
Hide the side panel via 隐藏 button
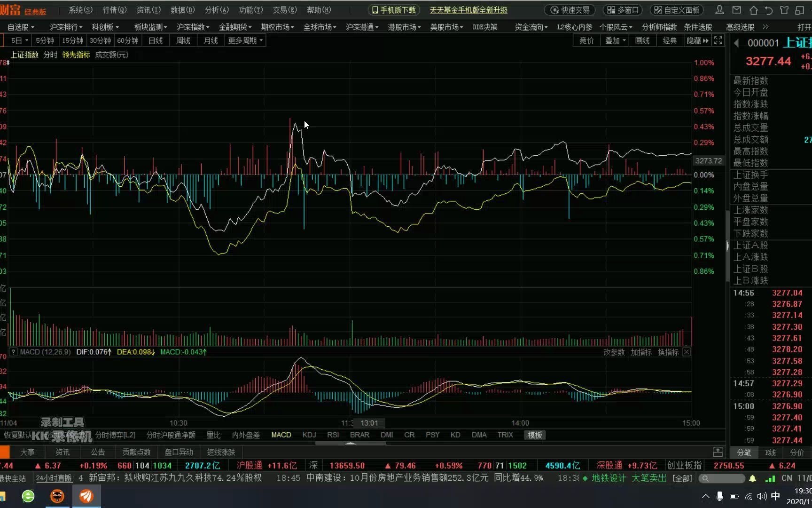pos(697,40)
